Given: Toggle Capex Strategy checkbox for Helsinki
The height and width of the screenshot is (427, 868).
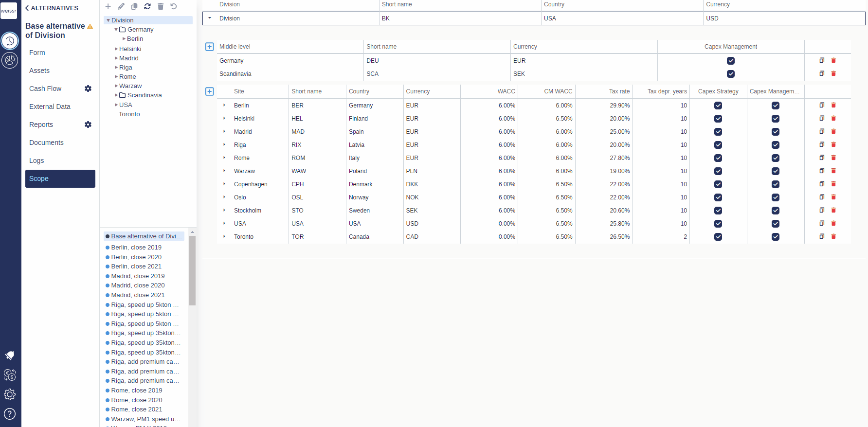Looking at the screenshot, I should tap(718, 119).
